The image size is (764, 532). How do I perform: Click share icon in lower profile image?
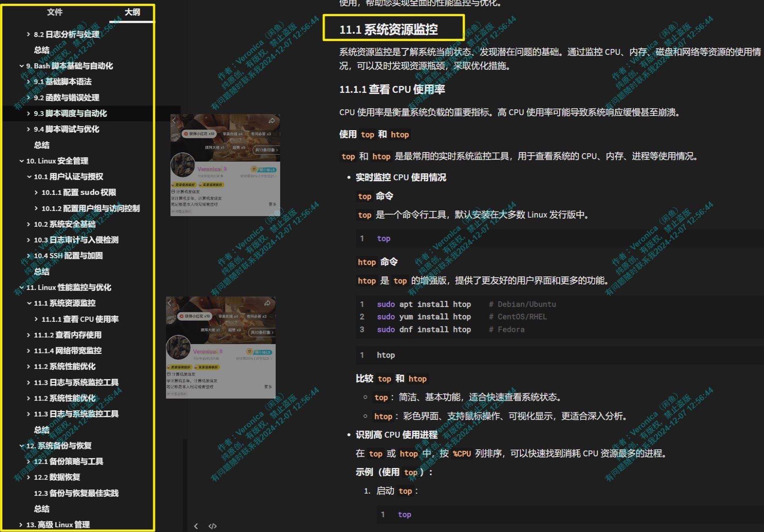point(267,303)
